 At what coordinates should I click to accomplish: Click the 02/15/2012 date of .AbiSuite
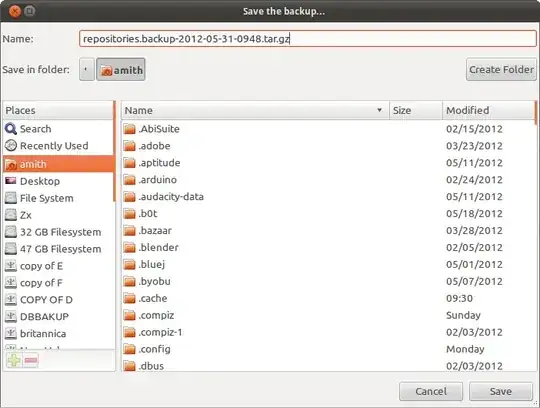click(474, 129)
